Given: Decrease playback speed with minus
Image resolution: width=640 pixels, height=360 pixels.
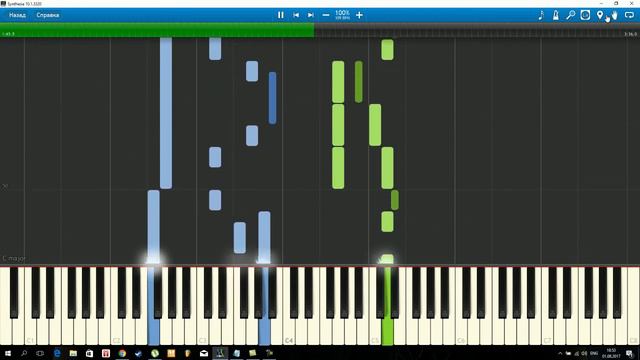Looking at the screenshot, I should 326,15.
